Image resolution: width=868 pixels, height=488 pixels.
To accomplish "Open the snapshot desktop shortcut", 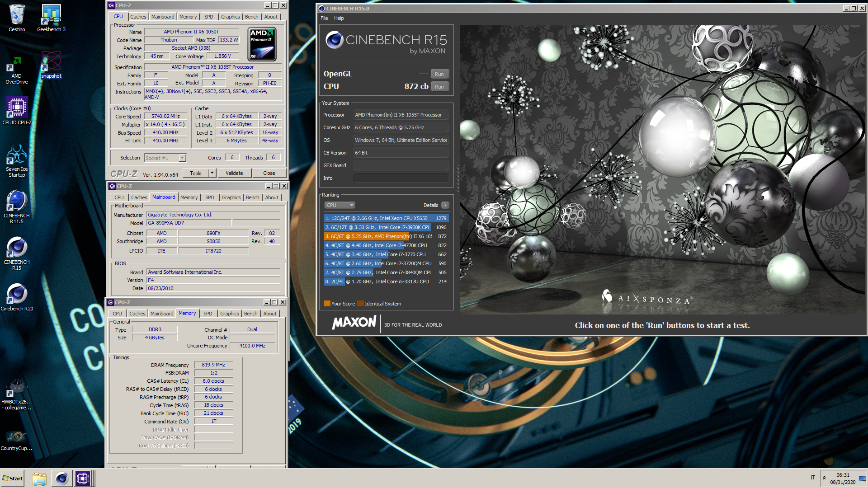I will [x=51, y=65].
